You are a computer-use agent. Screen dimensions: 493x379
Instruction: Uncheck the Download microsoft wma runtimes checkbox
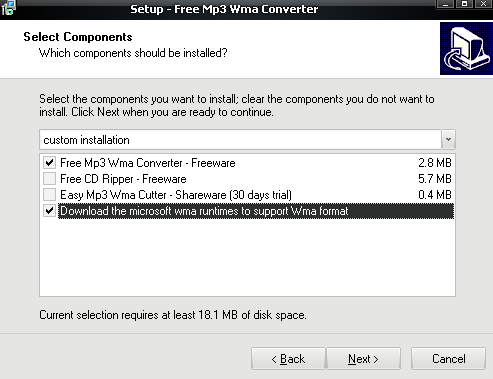49,211
